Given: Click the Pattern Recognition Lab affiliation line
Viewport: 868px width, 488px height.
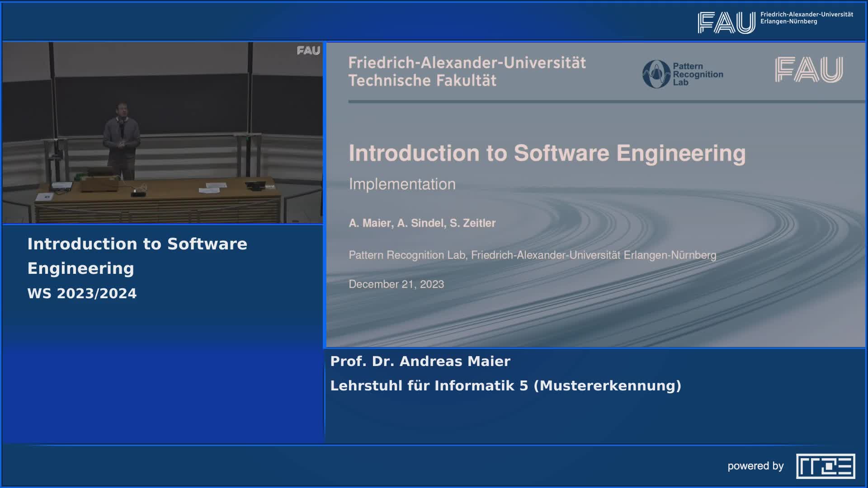Looking at the screenshot, I should click(532, 255).
